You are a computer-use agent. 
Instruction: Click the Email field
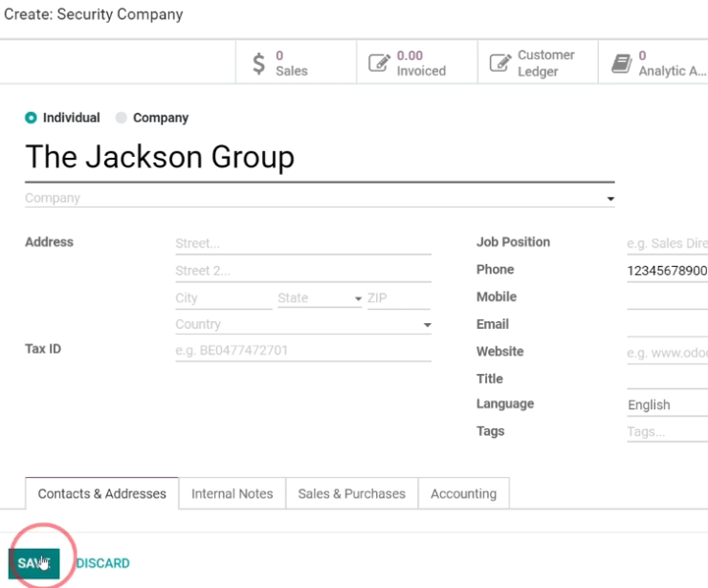pos(668,325)
